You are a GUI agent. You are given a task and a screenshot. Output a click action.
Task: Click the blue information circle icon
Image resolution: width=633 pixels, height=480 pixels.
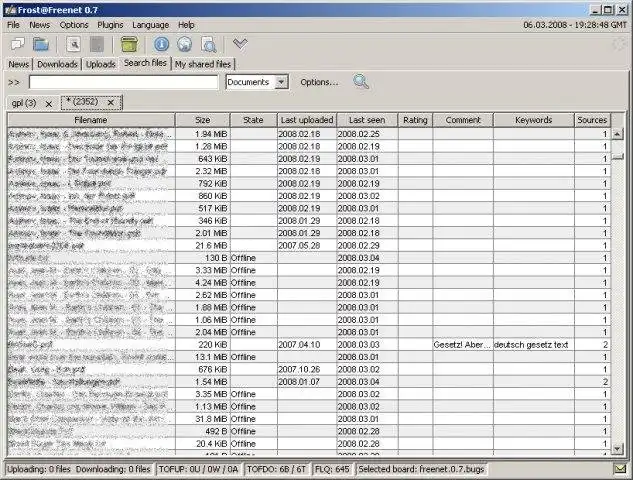(161, 44)
